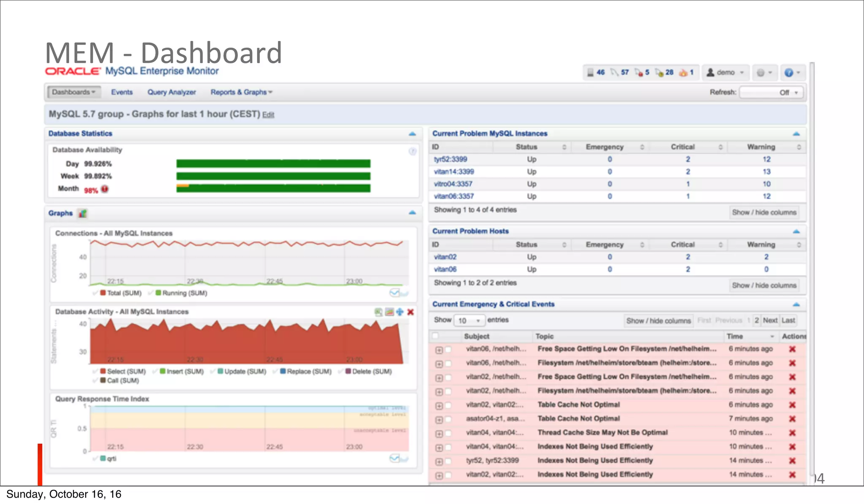Click the Day availability green bar
The width and height of the screenshot is (864, 504).
point(273,164)
